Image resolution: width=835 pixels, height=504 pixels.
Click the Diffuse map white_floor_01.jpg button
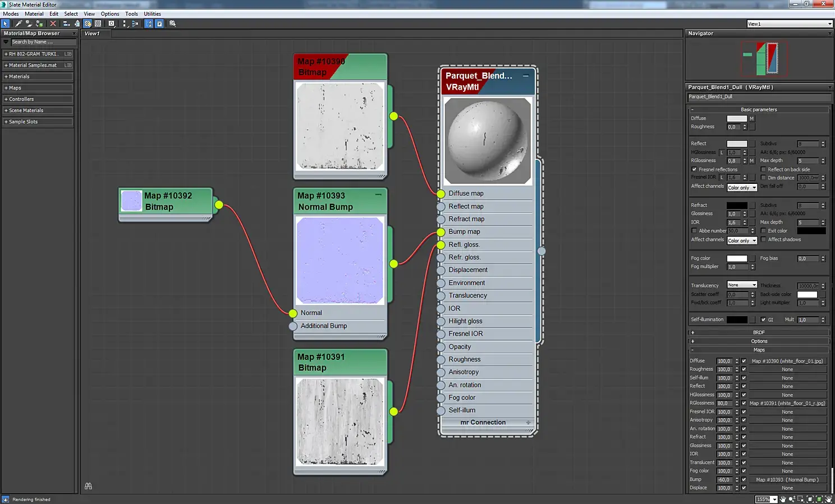click(x=787, y=361)
